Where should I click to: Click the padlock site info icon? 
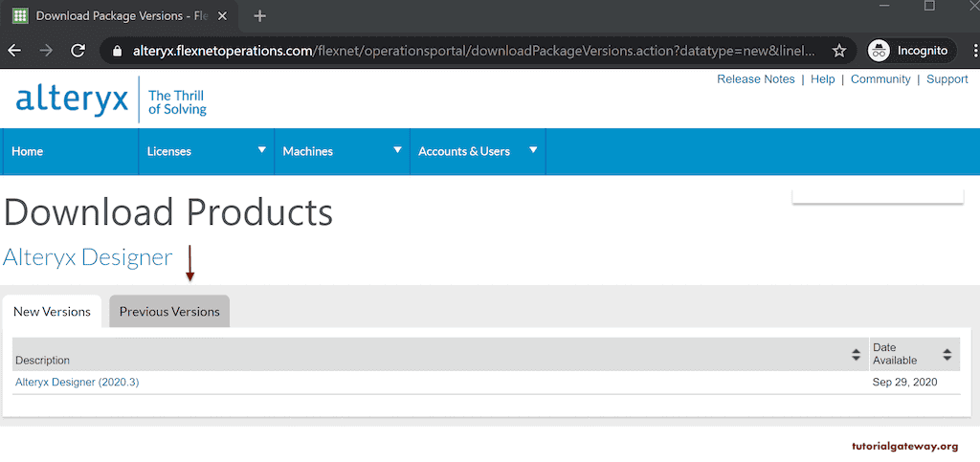[x=116, y=52]
